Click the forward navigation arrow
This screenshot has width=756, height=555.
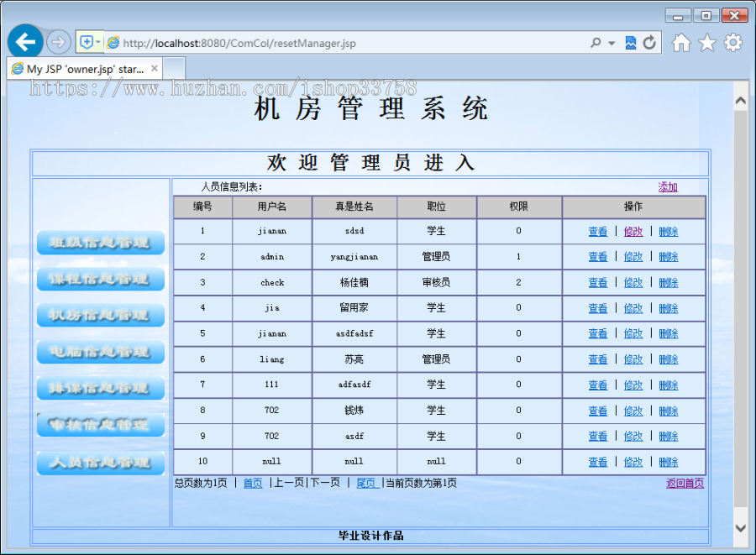click(x=58, y=41)
